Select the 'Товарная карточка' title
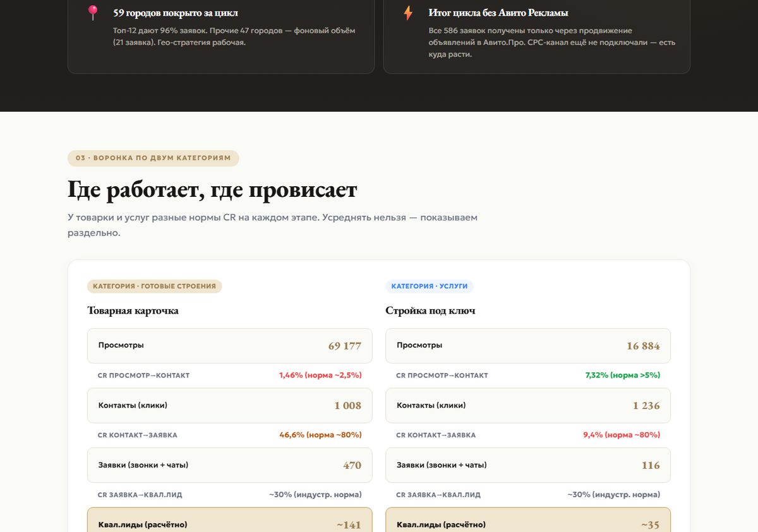Screen dimensions: 758x532 tap(133, 310)
